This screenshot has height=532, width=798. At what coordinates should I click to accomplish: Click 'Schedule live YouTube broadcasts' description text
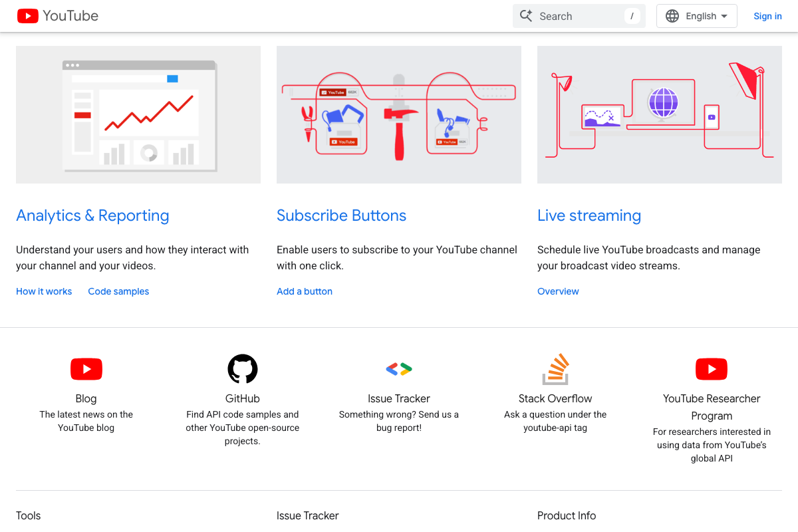649,257
